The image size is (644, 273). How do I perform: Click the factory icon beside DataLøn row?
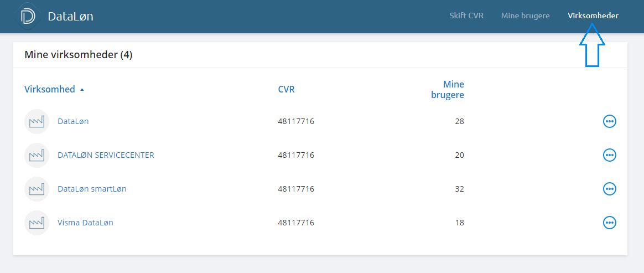[x=37, y=121]
